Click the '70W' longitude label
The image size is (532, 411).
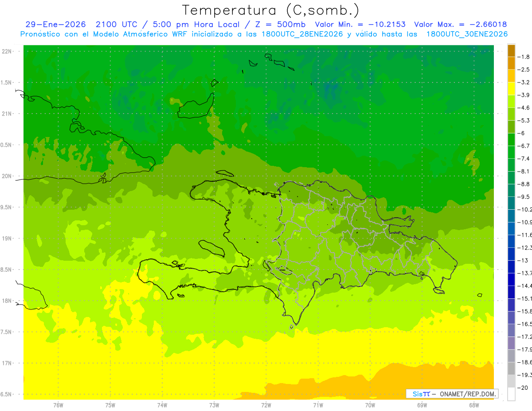(x=370, y=405)
